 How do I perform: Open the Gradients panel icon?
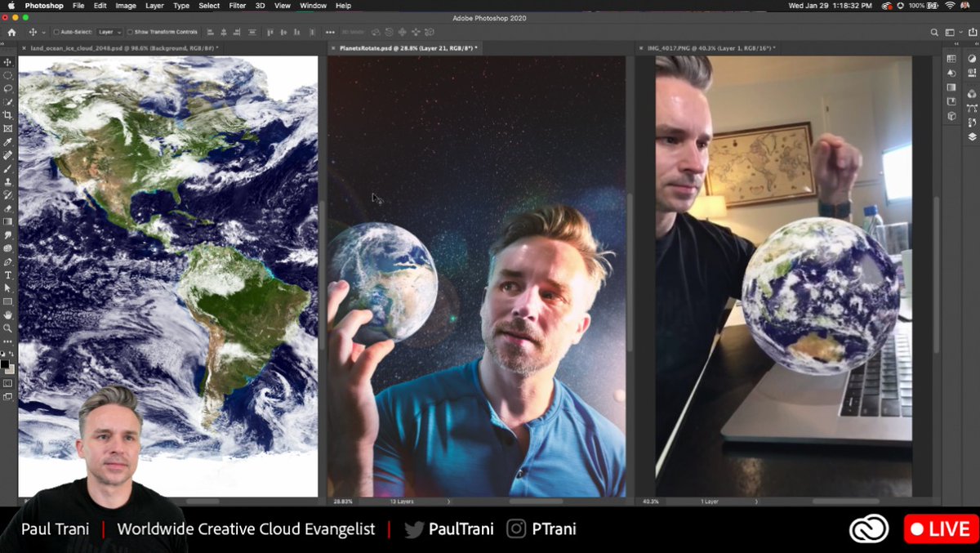(x=951, y=87)
